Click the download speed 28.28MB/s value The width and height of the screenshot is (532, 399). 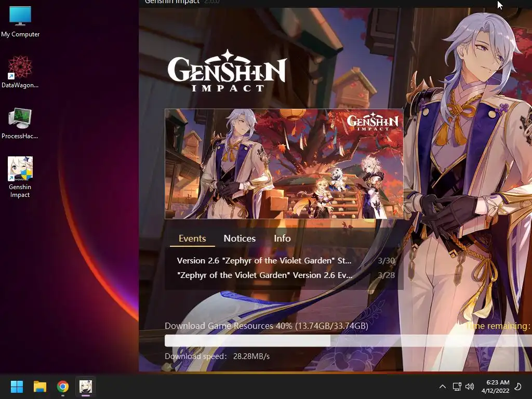pos(251,356)
